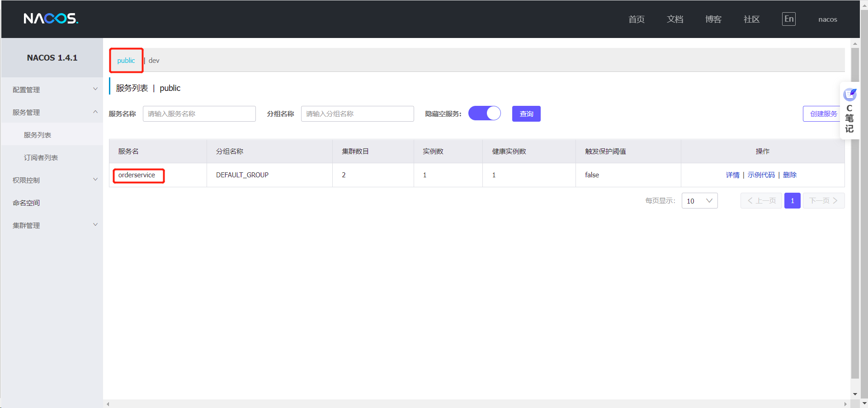Screen dimensions: 868x408
Task: Focus the 分组名称 input field
Action: click(x=358, y=114)
